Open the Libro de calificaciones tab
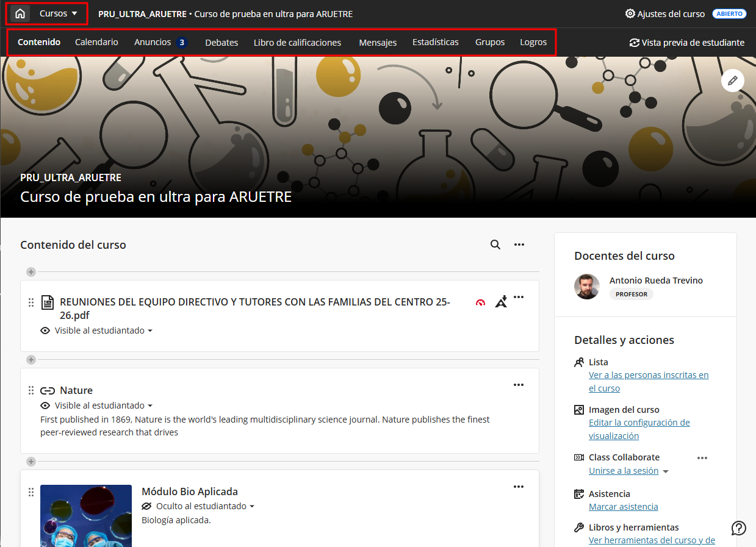Viewport: 756px width, 547px height. pos(297,43)
